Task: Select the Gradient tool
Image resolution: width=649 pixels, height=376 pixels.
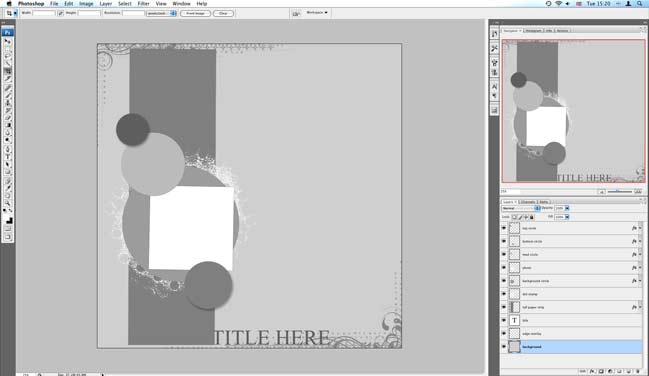Action: pyautogui.click(x=7, y=125)
